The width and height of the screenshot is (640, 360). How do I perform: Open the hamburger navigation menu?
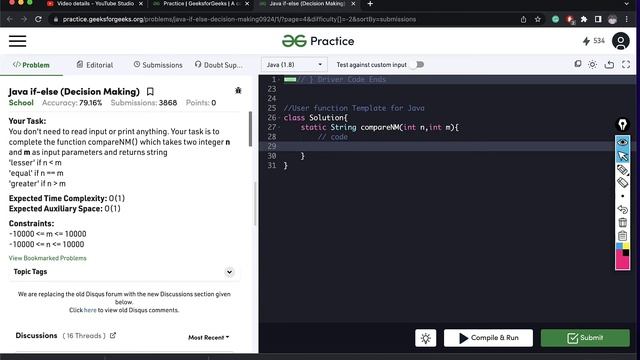click(18, 41)
